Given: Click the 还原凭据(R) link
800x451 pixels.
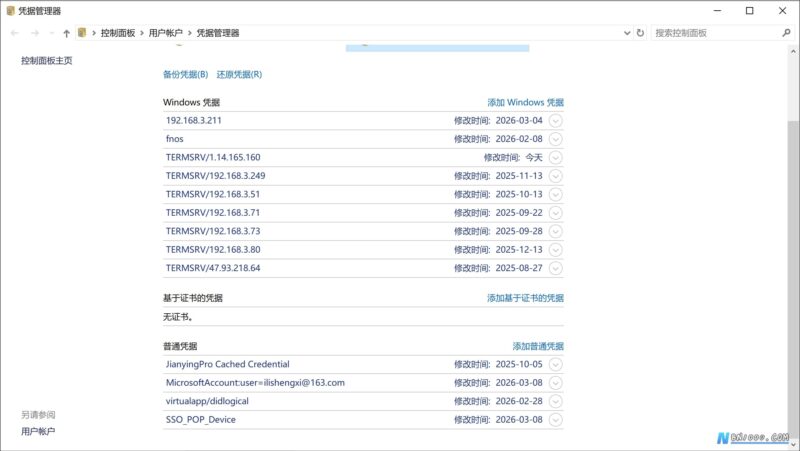Looking at the screenshot, I should click(239, 74).
